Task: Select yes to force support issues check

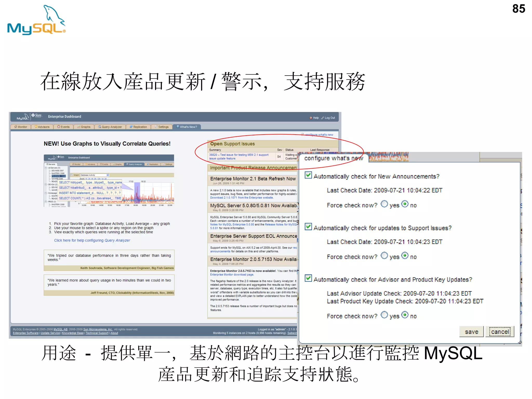Action: (384, 256)
